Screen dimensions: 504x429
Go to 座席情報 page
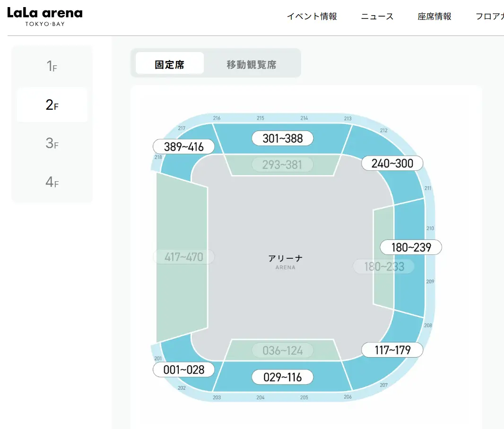(434, 17)
